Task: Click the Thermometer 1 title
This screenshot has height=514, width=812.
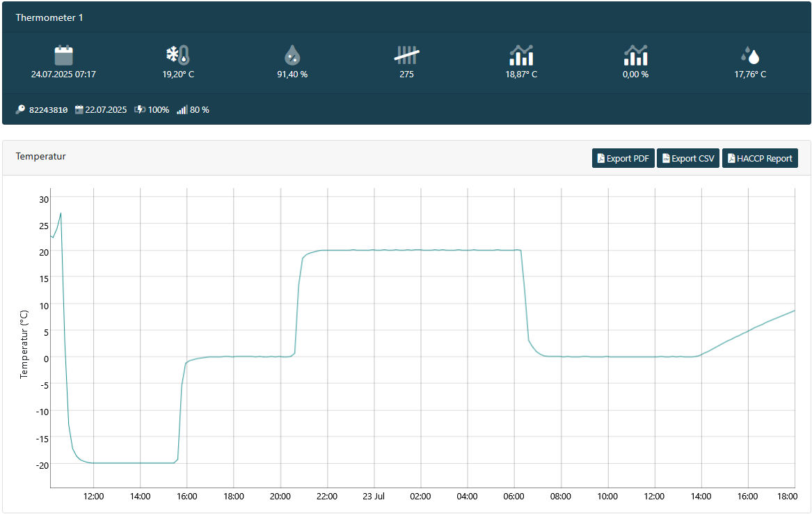Action: pyautogui.click(x=49, y=18)
